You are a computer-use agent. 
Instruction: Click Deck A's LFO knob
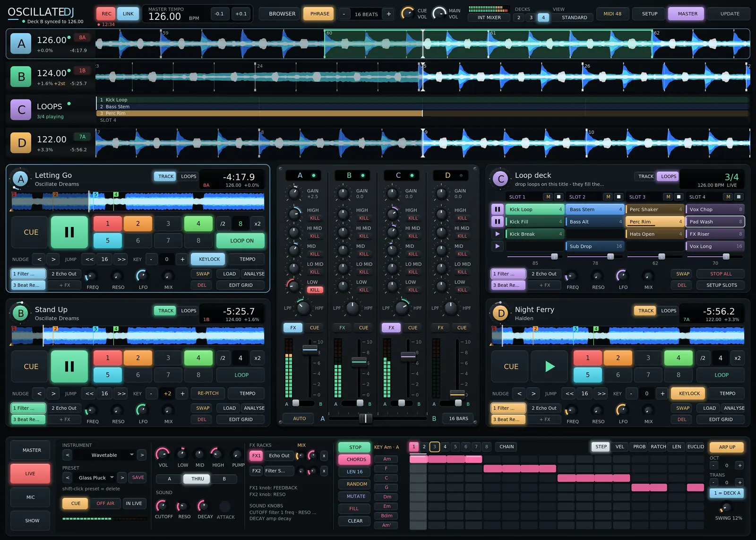[x=141, y=276]
